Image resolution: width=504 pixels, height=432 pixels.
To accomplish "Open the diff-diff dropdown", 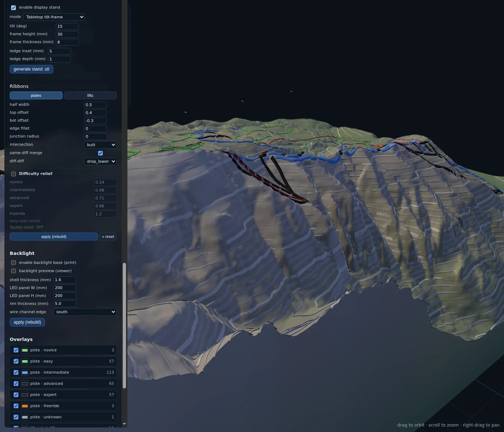I will point(100,161).
